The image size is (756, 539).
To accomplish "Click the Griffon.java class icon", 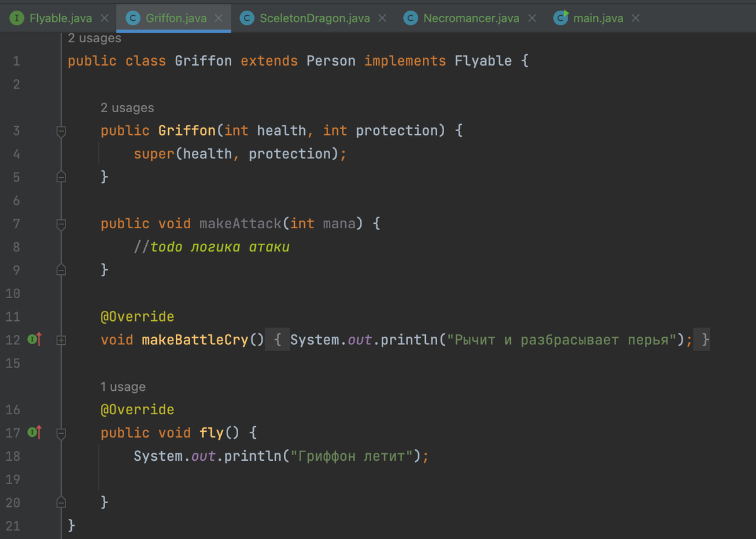I will 133,18.
